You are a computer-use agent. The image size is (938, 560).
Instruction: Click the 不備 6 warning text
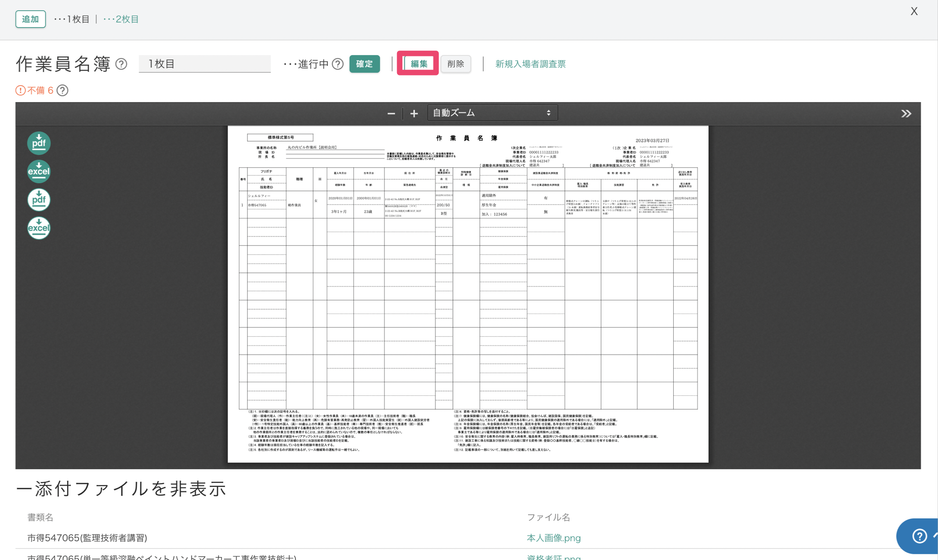click(40, 91)
